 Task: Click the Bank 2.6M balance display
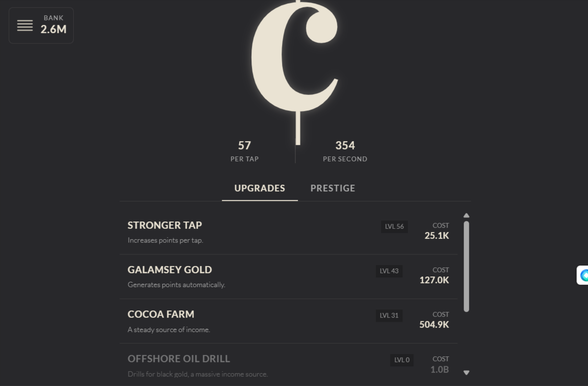(x=54, y=25)
